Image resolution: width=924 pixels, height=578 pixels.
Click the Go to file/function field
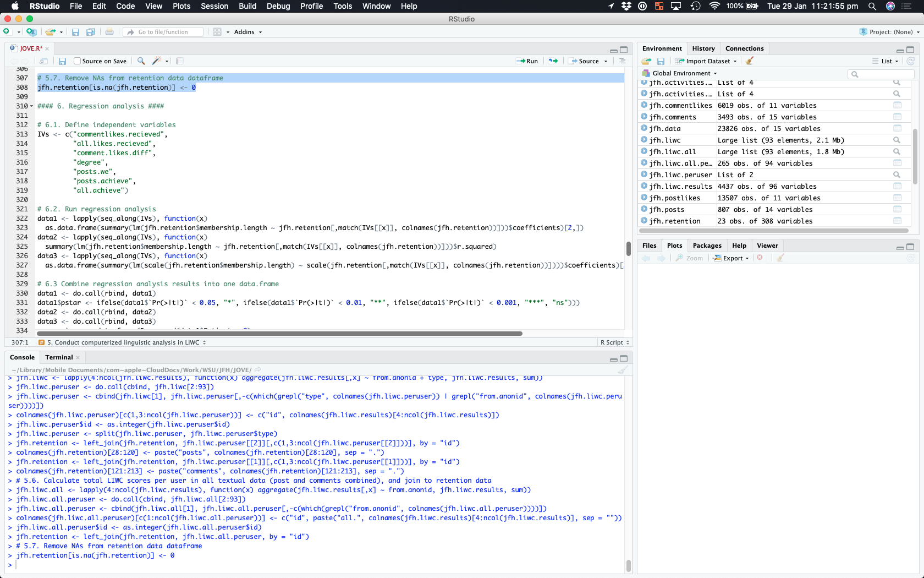(x=163, y=32)
